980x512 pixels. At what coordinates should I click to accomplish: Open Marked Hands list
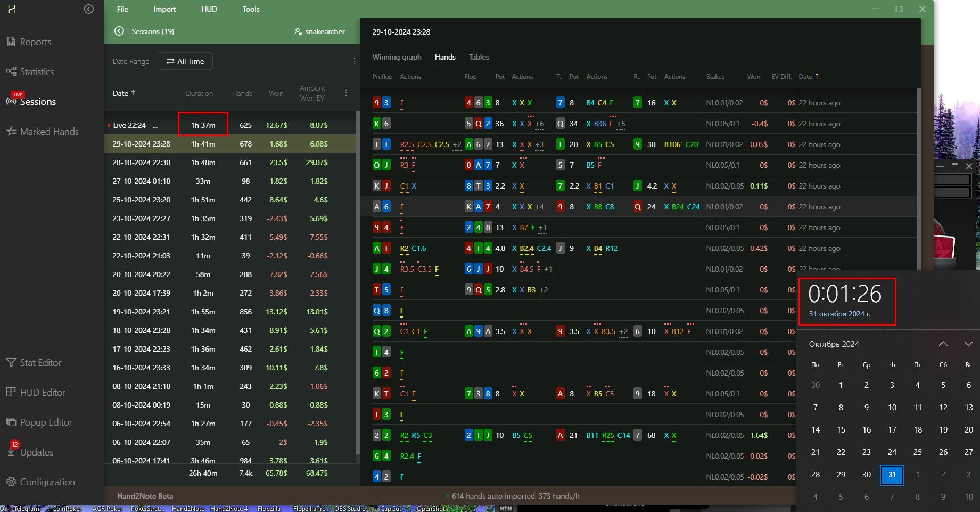coord(43,132)
